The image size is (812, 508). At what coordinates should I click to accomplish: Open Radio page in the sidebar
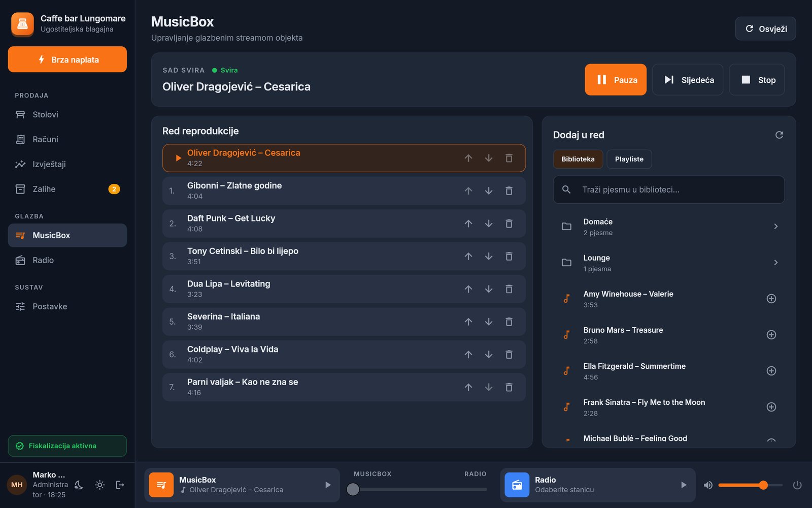(67, 260)
